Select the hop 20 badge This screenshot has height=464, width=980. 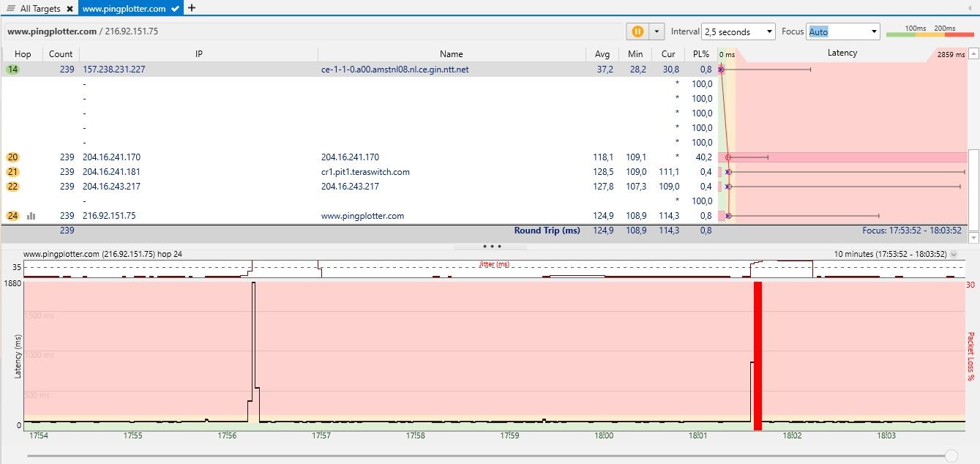13,157
